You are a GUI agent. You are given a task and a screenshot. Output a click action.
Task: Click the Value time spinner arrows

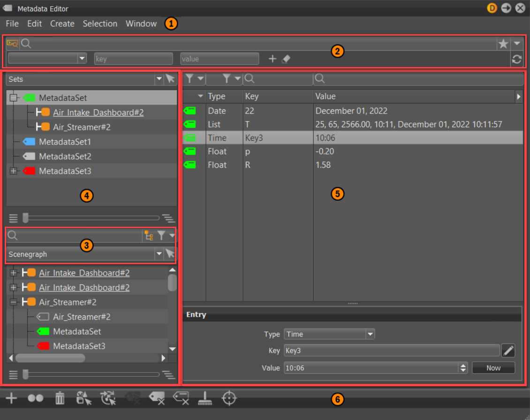pyautogui.click(x=463, y=368)
